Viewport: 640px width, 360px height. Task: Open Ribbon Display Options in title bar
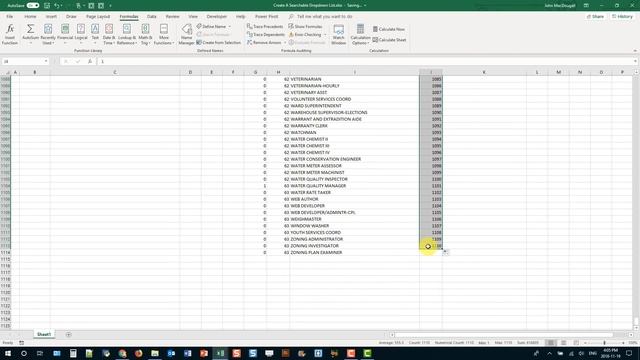pyautogui.click(x=586, y=5)
